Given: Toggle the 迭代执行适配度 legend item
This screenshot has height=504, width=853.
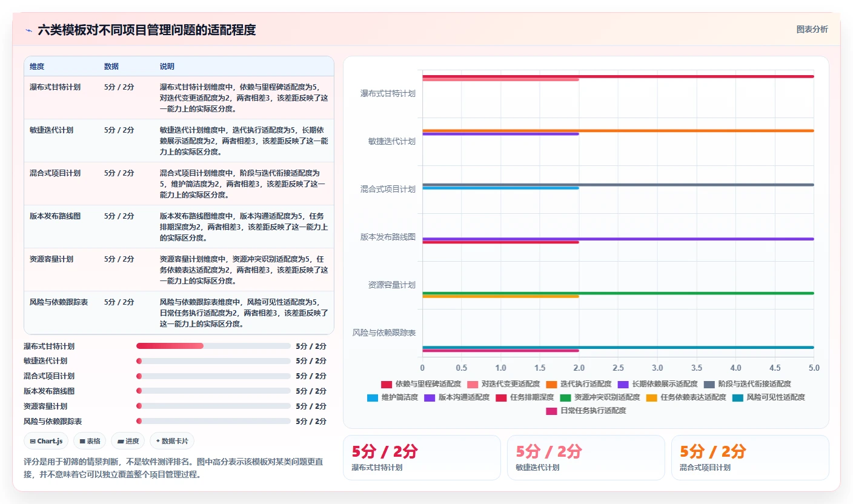Looking at the screenshot, I should tap(578, 384).
